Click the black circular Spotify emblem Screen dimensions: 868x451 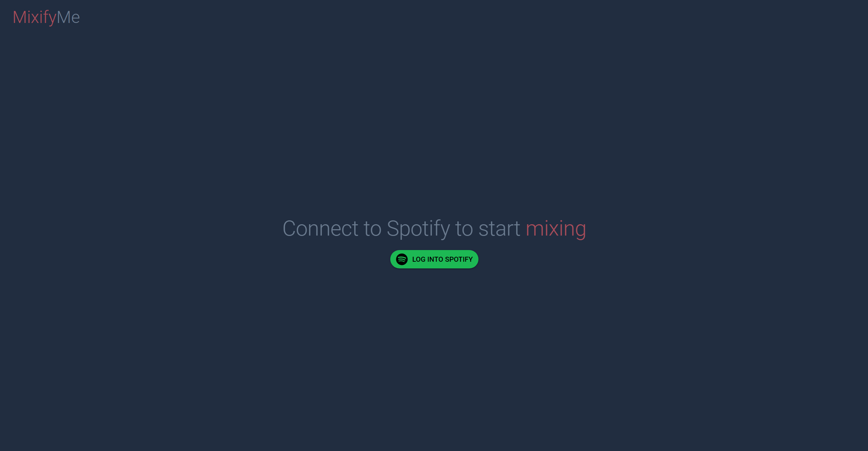click(402, 259)
